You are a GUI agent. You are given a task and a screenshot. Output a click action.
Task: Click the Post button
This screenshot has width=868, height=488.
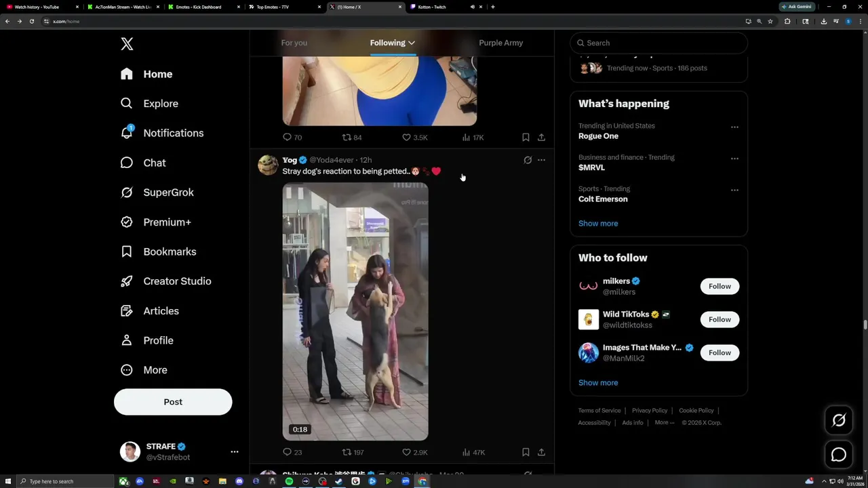[173, 402]
